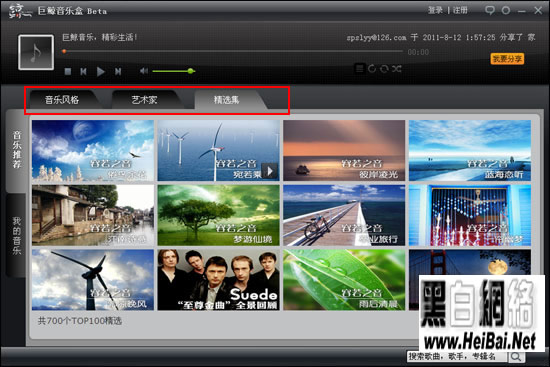Screen dimensions: 550x367
Task: Open the circle settings icon in title bar
Action: 506,10
